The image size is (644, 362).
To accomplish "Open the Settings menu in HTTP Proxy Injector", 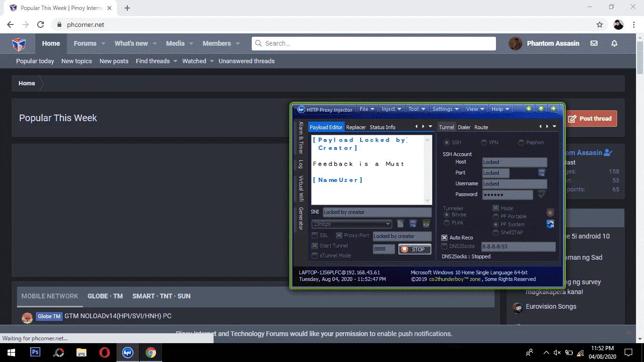I will click(x=446, y=109).
